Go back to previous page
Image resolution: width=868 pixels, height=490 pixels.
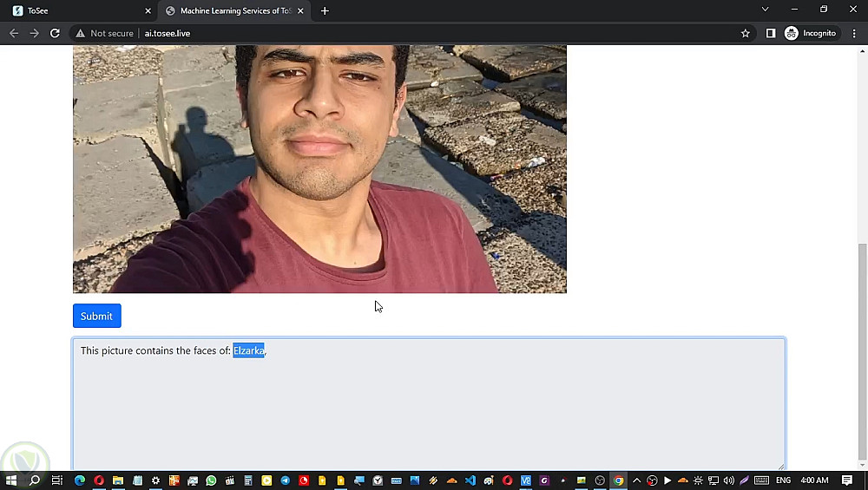(14, 33)
